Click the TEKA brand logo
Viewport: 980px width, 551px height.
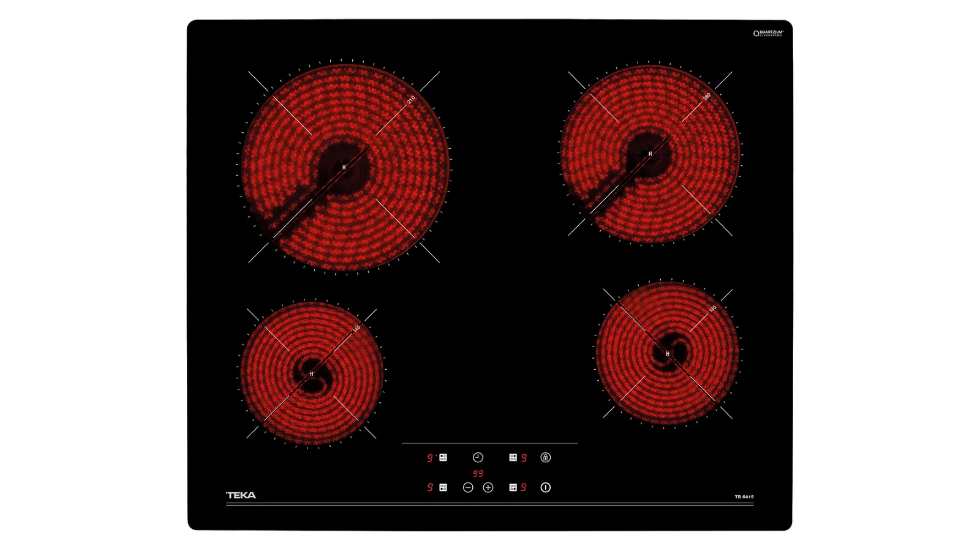point(241,495)
